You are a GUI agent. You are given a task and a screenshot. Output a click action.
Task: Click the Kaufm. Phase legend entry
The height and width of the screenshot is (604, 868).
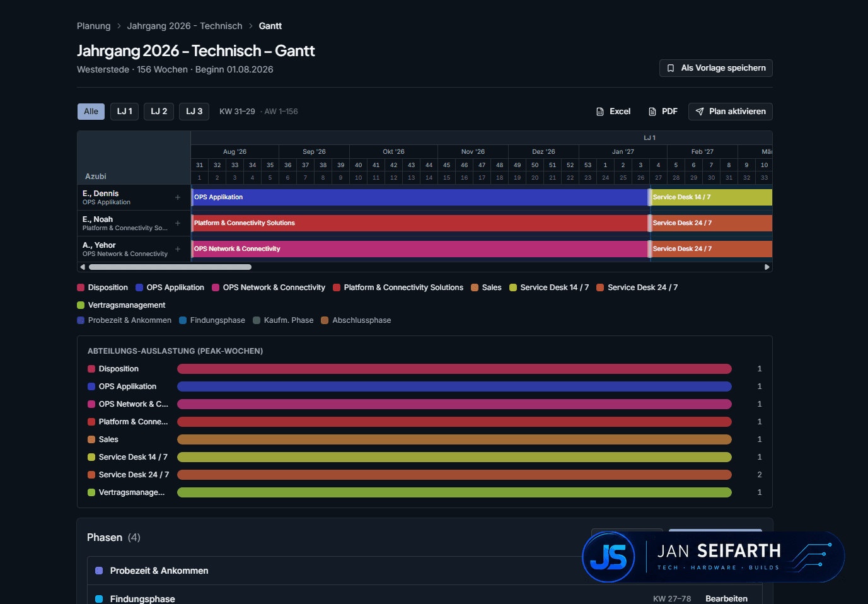(x=283, y=320)
